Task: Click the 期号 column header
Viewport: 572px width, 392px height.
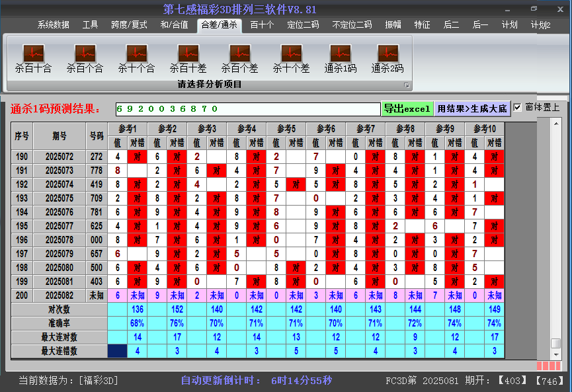Action: click(x=60, y=136)
